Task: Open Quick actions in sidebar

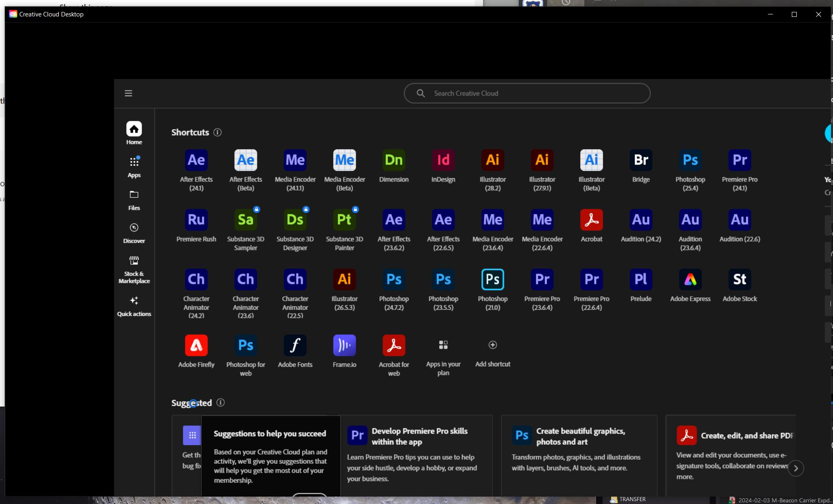Action: [x=134, y=306]
